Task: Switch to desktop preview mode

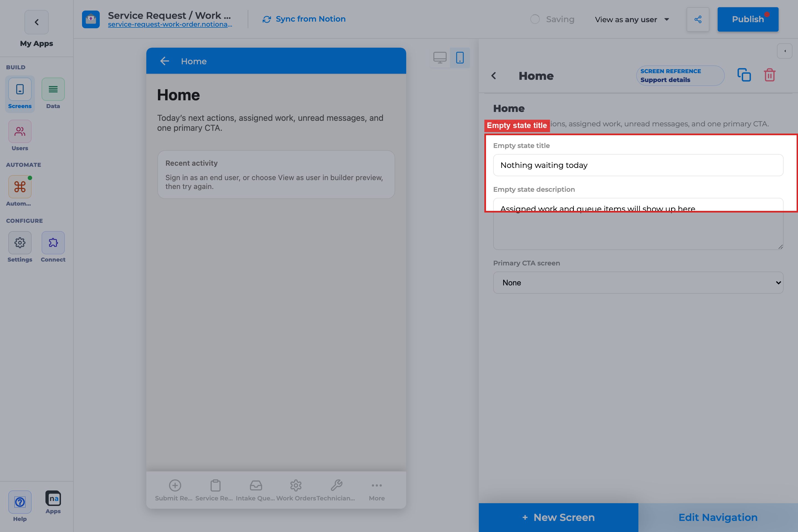Action: tap(440, 58)
